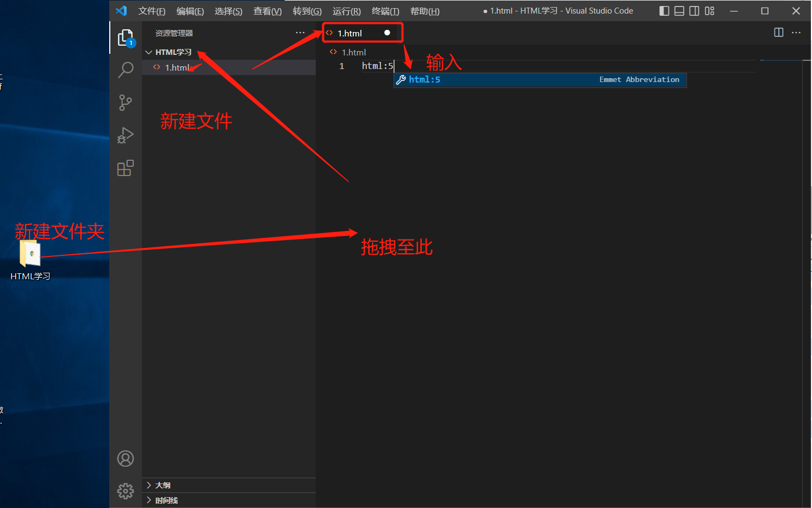Customize layout from title bar icon
The width and height of the screenshot is (812, 508).
click(x=709, y=11)
